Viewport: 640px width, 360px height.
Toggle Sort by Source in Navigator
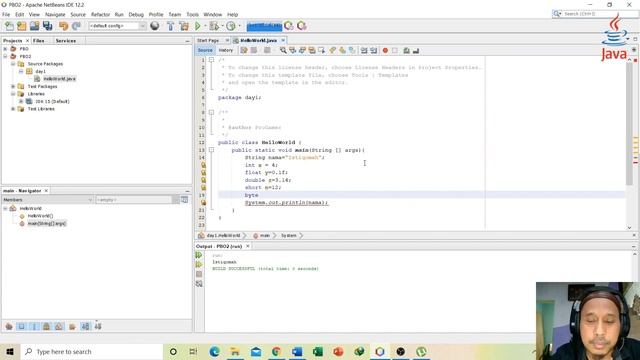coord(98,327)
